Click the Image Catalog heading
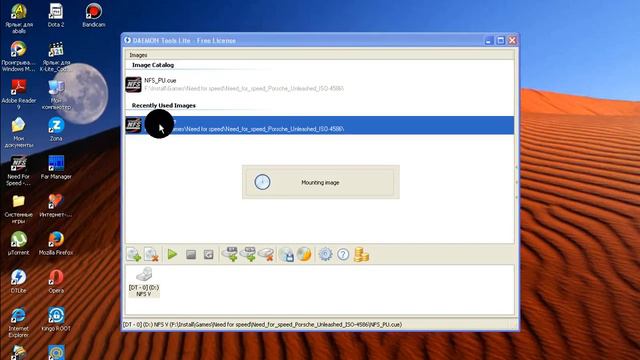Viewport: 640px width, 360px height. point(153,65)
